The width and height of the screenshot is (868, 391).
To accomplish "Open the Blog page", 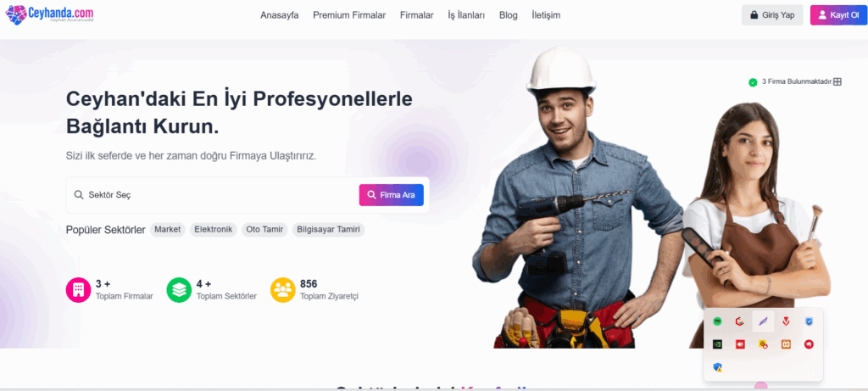I will [x=509, y=15].
